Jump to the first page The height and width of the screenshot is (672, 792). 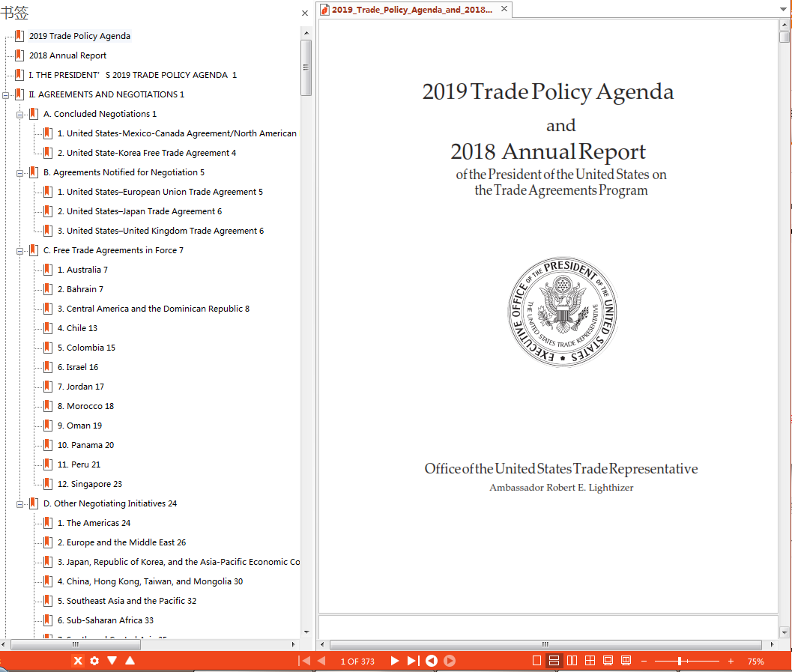(x=304, y=660)
